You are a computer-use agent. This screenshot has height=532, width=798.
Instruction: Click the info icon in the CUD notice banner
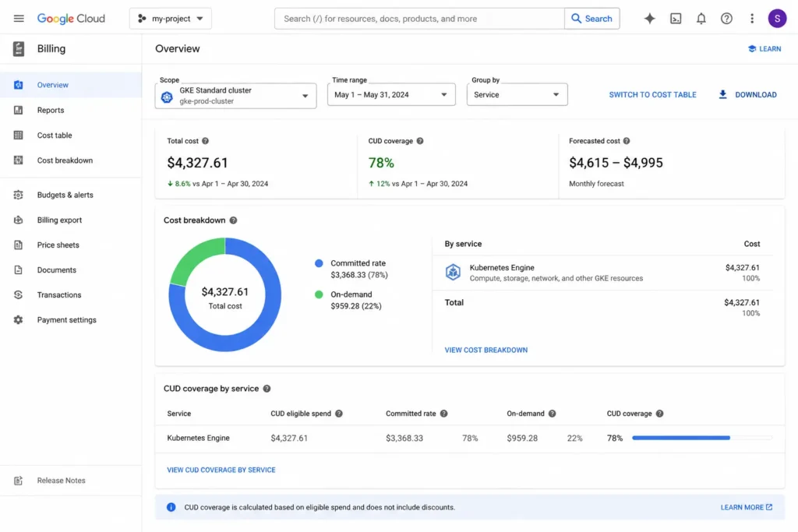coord(171,507)
